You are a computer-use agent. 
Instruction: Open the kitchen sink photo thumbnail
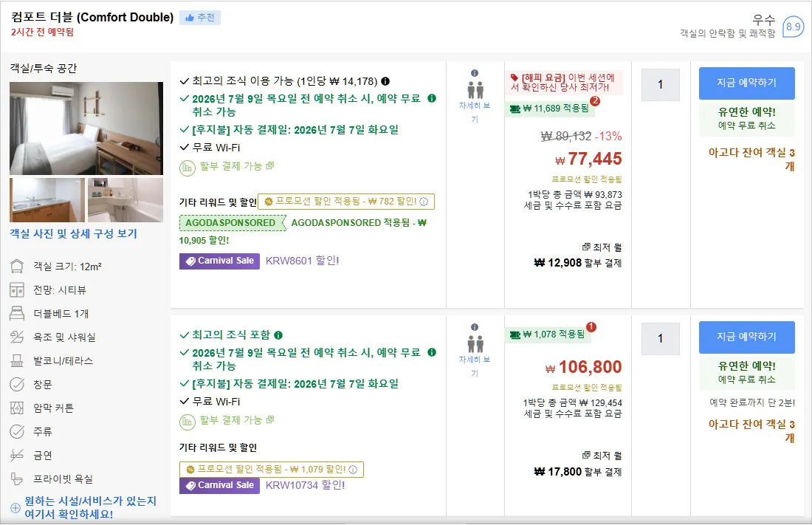click(x=47, y=200)
